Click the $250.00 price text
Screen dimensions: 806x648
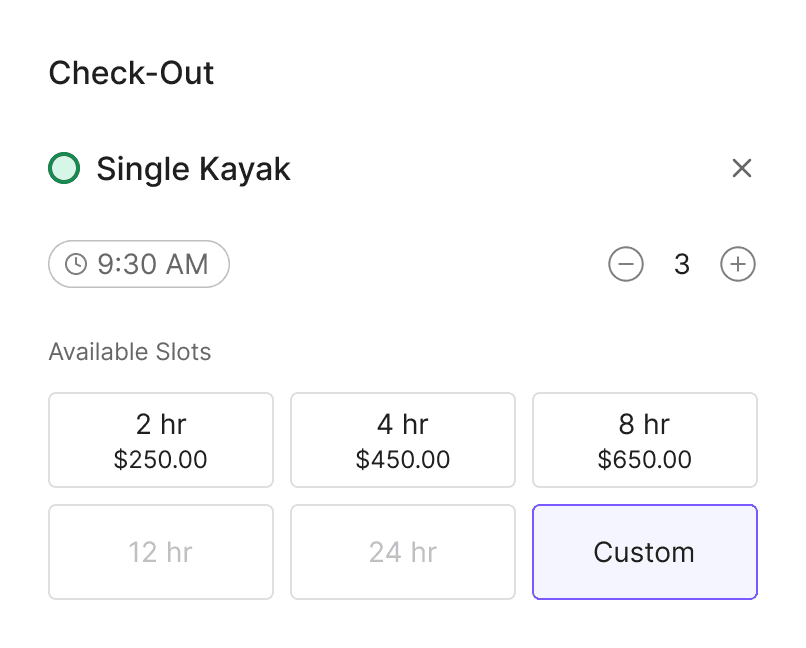[x=161, y=460]
